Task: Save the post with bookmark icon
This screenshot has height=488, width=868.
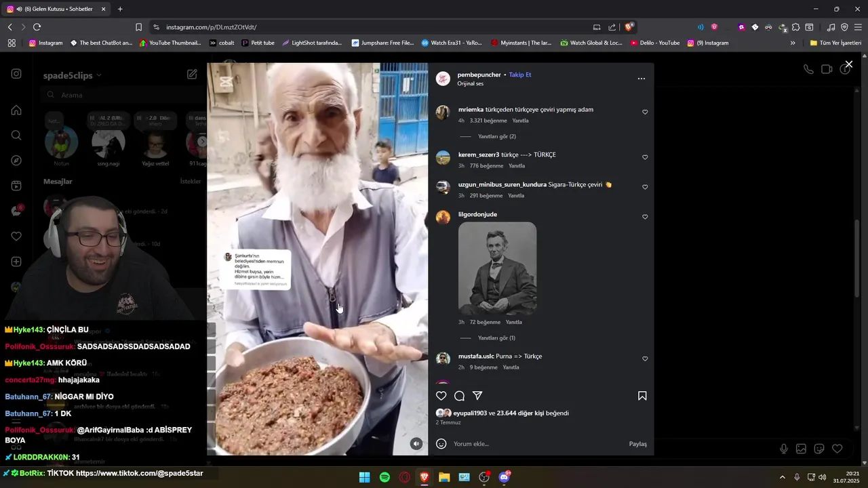Action: (x=642, y=396)
